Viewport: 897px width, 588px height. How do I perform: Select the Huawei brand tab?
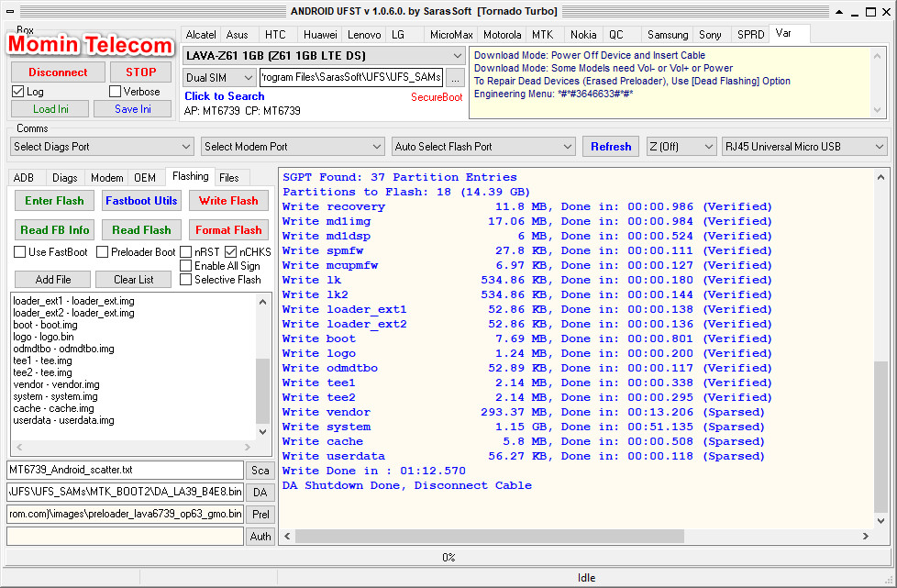[320, 35]
